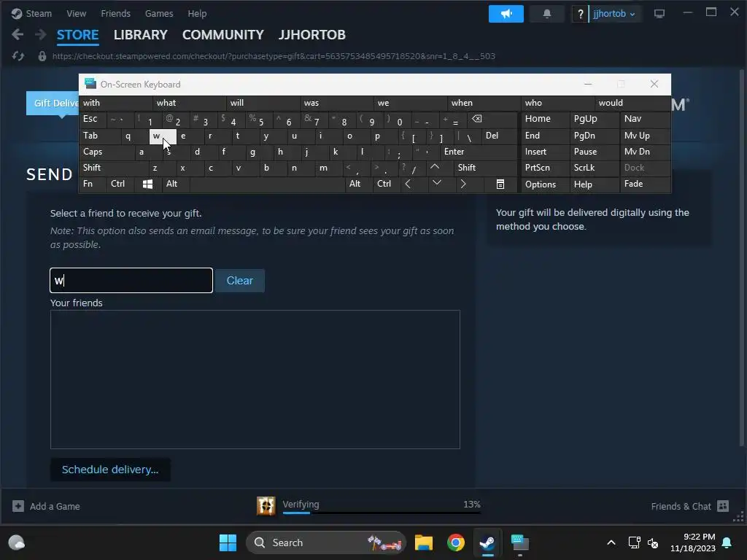Toggle the Fade key on keyboard
Viewport: 747px width, 560px height.
point(645,184)
